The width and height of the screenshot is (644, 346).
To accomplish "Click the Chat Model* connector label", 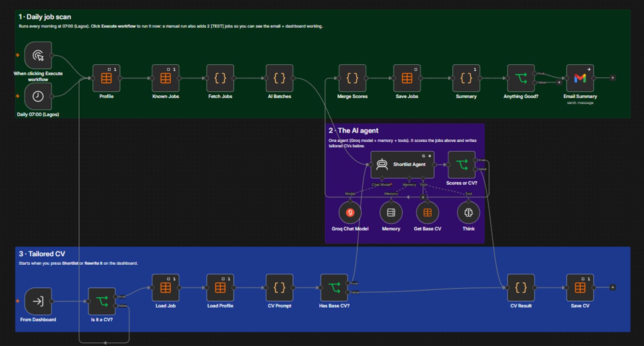I will pos(382,185).
